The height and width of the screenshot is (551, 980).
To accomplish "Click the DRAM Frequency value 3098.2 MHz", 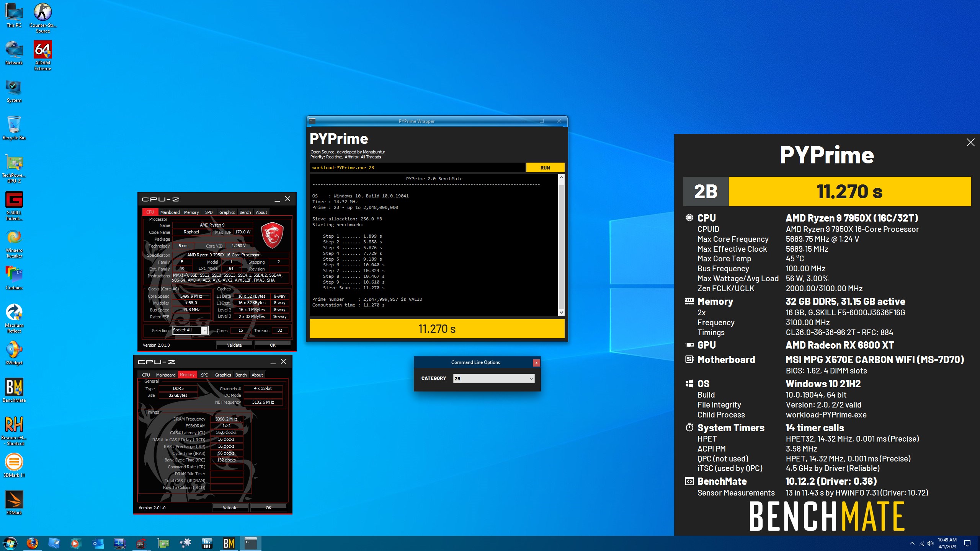I will [x=226, y=419].
